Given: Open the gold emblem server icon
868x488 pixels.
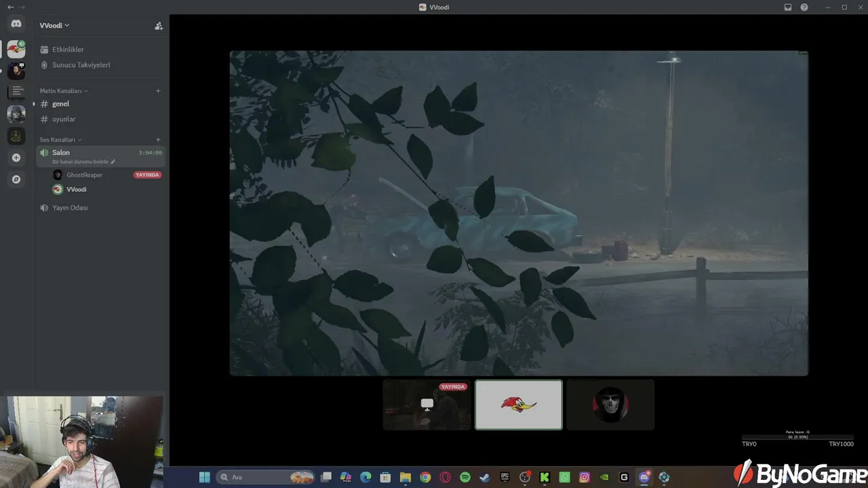Looking at the screenshot, I should pos(16,136).
